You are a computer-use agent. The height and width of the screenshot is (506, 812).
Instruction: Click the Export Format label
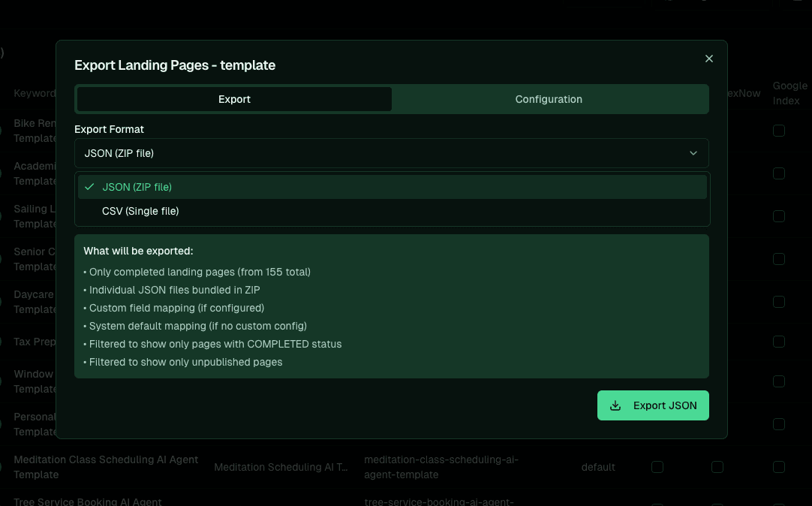(110, 129)
